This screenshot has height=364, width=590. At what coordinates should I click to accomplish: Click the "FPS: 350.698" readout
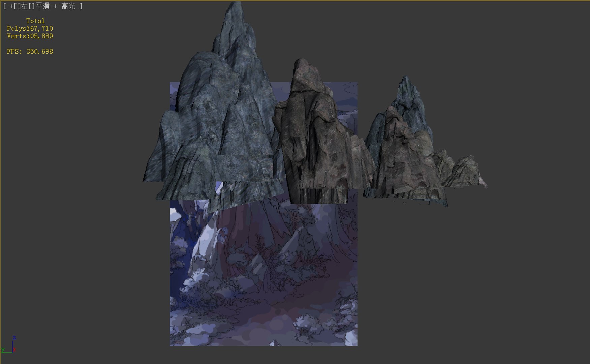point(30,52)
